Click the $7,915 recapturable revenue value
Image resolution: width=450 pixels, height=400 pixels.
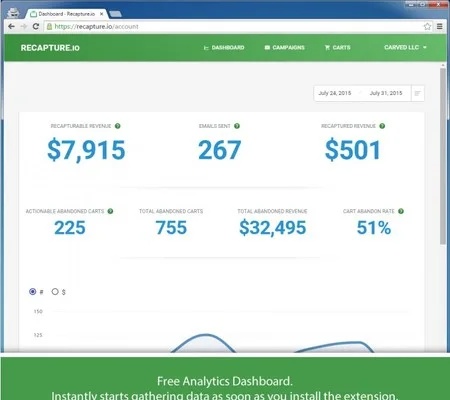[x=86, y=150]
